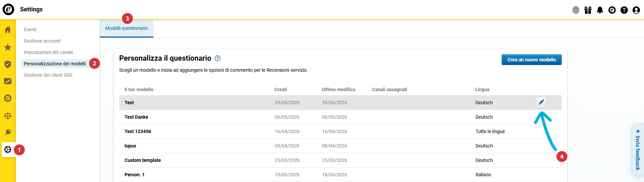Open Gestione account in the settings menu
This screenshot has width=644, height=182.
(x=42, y=41)
